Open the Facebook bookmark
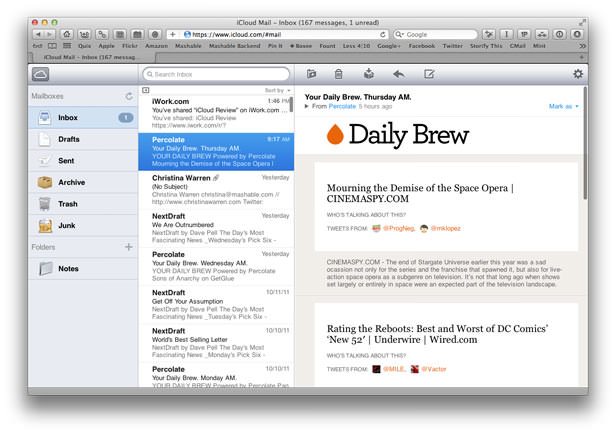This screenshot has height=434, width=616. 422,46
